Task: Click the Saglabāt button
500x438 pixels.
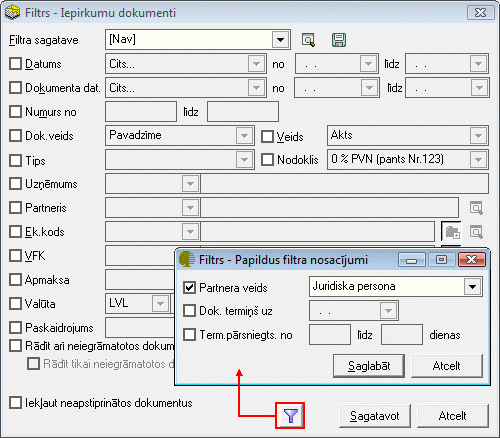Action: pyautogui.click(x=369, y=366)
